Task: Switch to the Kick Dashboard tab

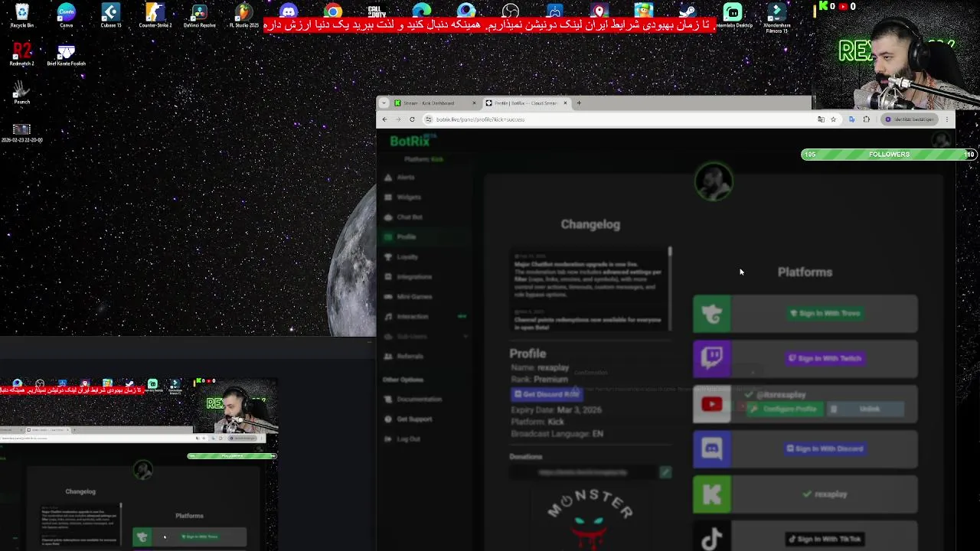Action: [x=435, y=103]
